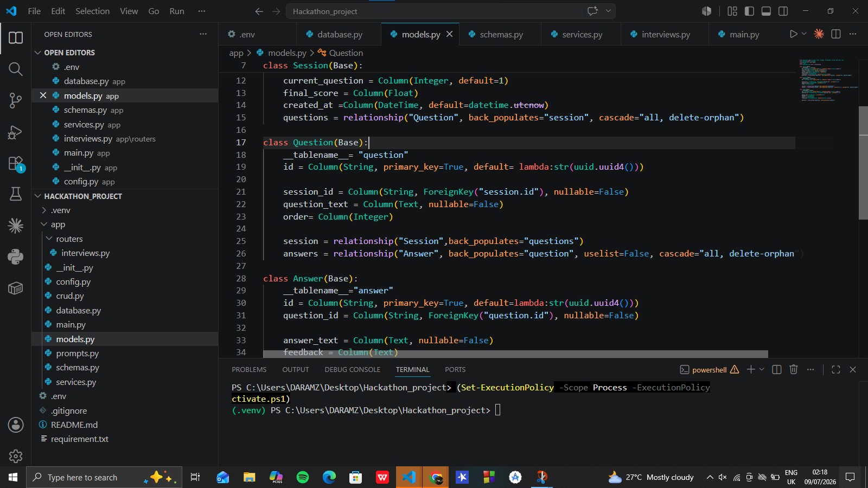
Task: Open the Claude starburst icon in activity bar
Action: click(16, 226)
